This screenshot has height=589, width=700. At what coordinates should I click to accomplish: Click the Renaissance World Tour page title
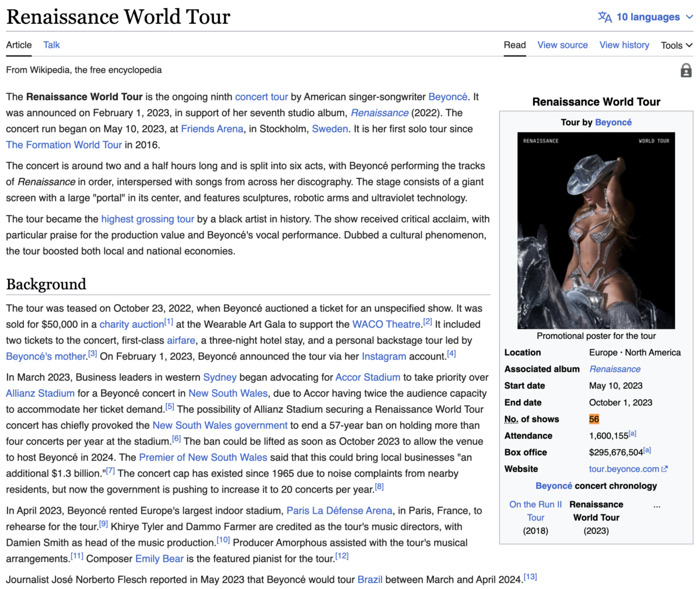118,16
